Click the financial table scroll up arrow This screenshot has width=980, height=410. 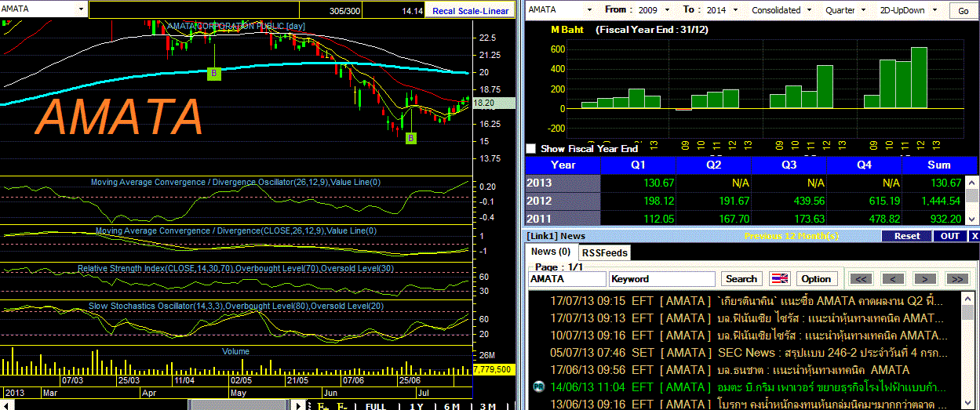[971, 181]
